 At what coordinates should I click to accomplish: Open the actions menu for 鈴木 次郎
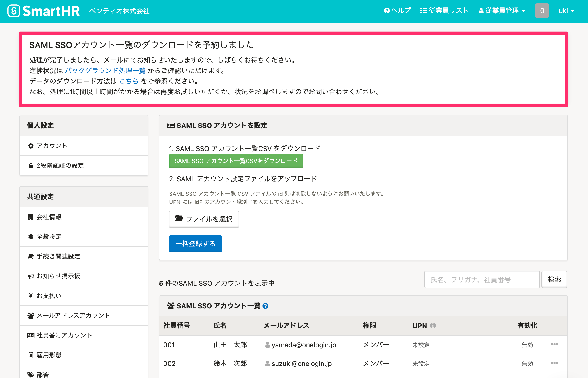coord(554,363)
